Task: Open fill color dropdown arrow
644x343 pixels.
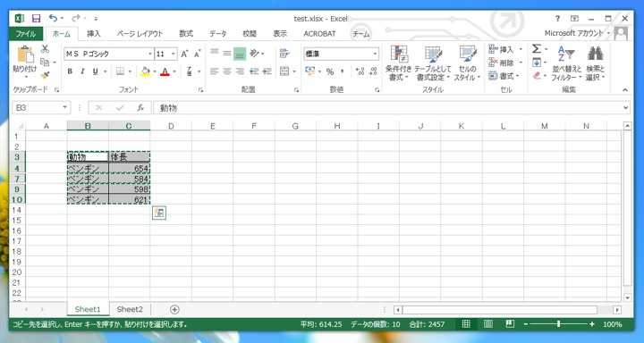Action: pos(155,71)
